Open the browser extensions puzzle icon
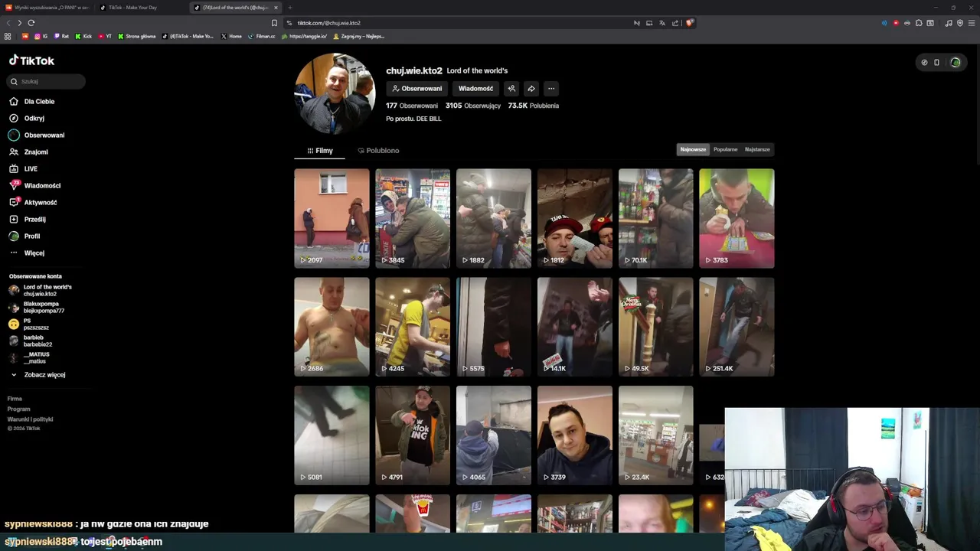This screenshot has height=551, width=980. click(x=919, y=23)
